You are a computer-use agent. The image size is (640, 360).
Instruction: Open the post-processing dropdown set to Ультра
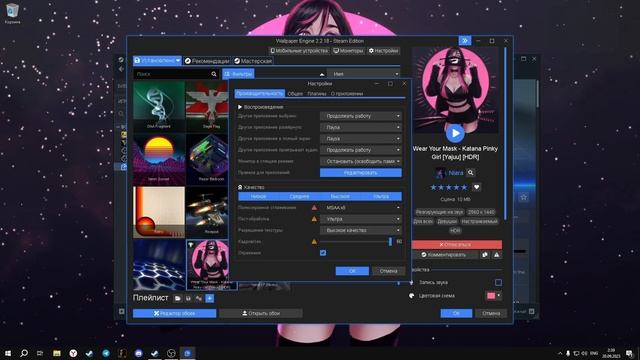(x=361, y=219)
